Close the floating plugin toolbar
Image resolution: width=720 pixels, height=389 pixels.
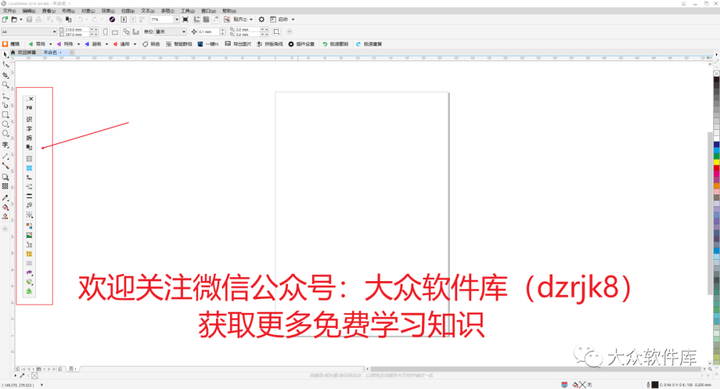coord(31,99)
